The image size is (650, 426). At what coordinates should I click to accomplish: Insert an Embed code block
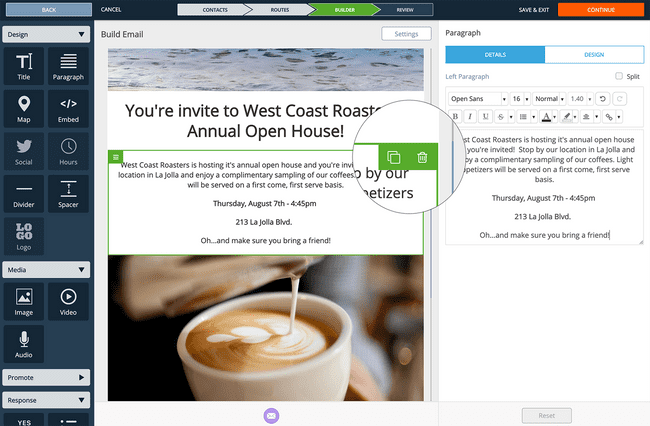pyautogui.click(x=68, y=109)
